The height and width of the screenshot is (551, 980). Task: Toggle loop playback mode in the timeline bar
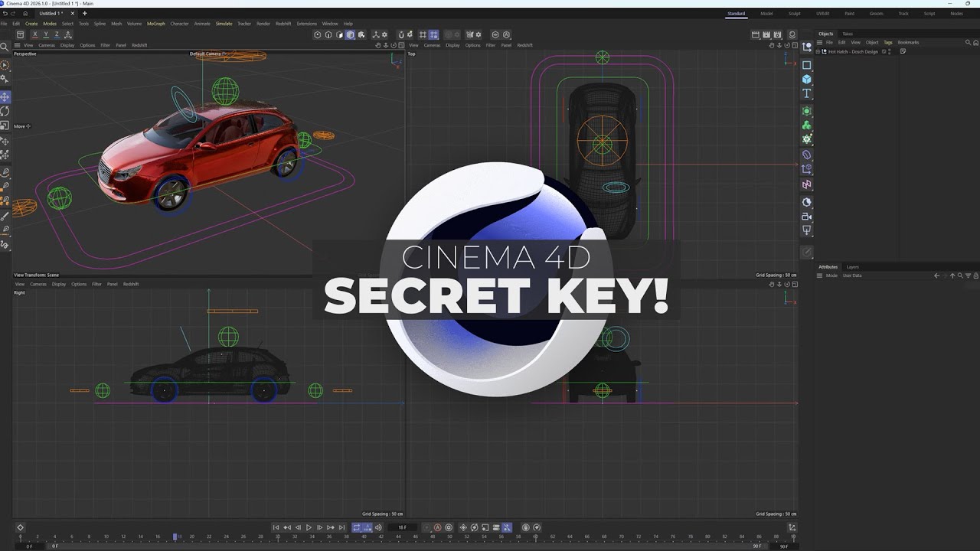(356, 527)
